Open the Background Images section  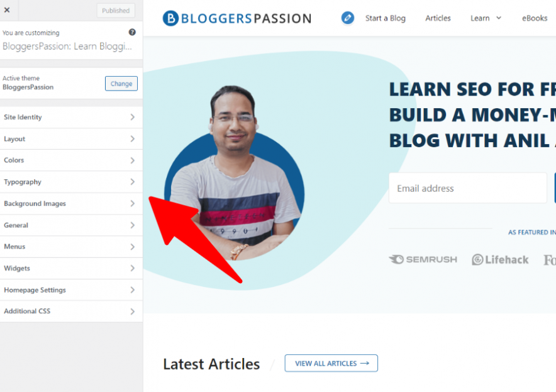tap(71, 204)
